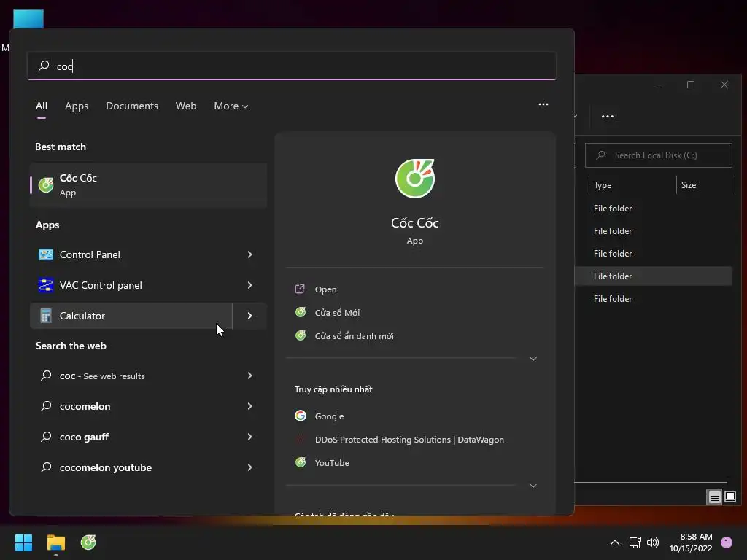747x560 pixels.
Task: Click the Google favicon under Truy cập nhiều nhất
Action: [301, 416]
